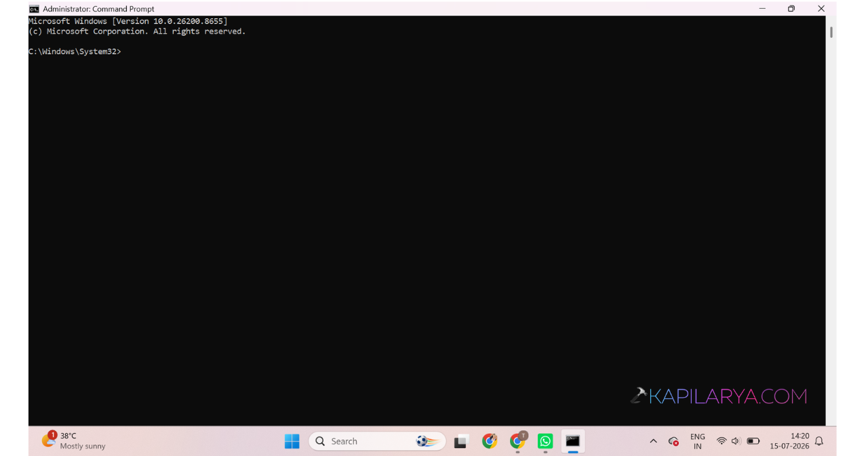Click the Microsoft Windows version text line

point(128,21)
